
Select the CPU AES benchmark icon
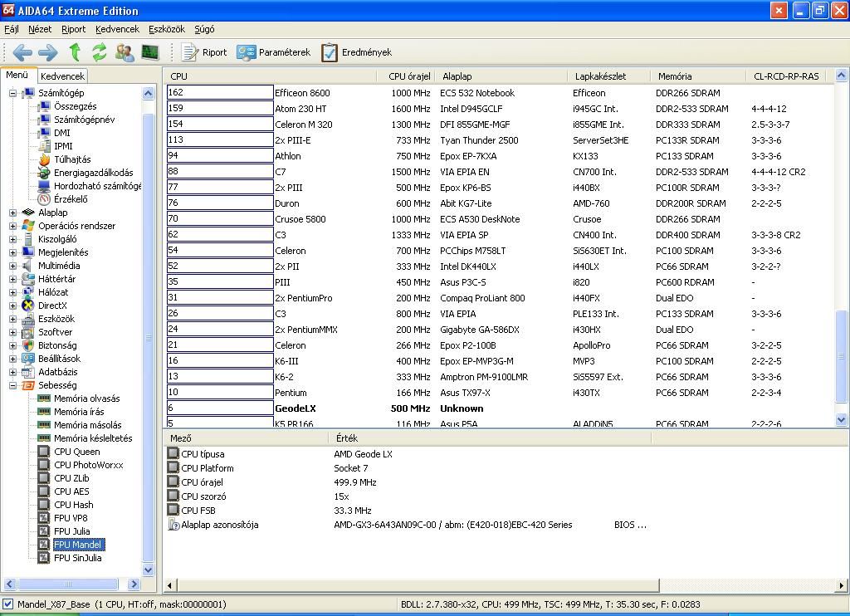pos(44,491)
